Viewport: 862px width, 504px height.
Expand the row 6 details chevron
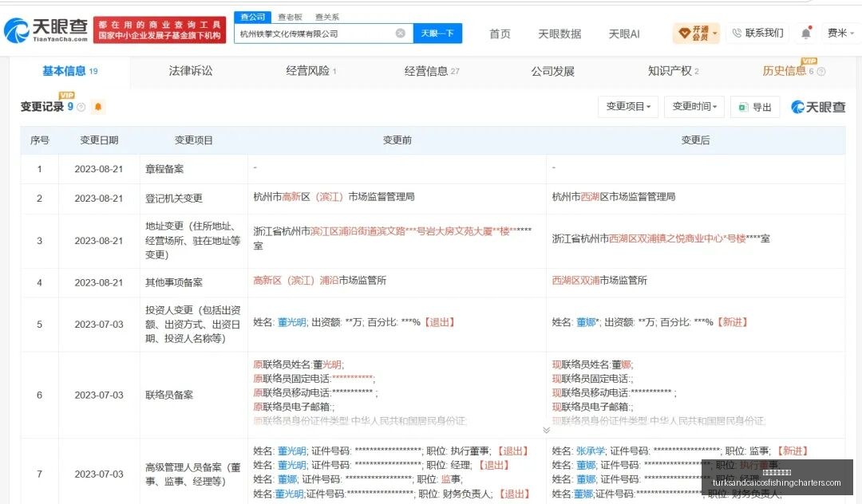click(x=546, y=430)
